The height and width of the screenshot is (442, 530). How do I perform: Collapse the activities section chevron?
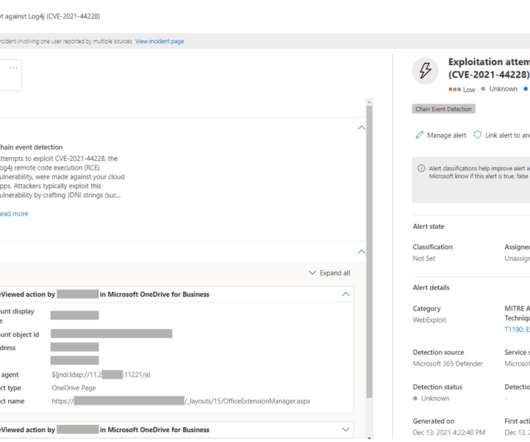361,252
